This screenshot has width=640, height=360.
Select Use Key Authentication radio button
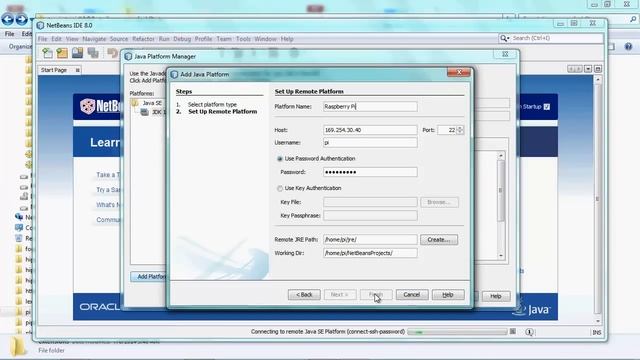(280, 189)
